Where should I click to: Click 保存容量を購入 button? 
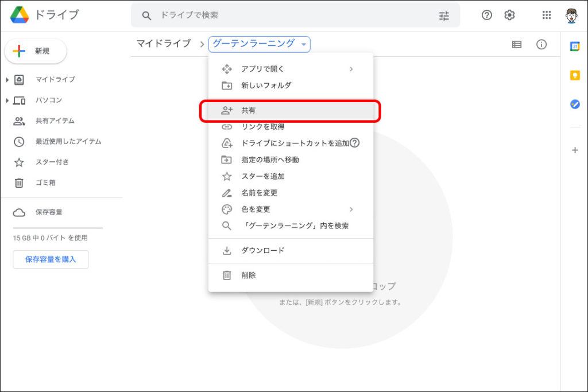[51, 259]
